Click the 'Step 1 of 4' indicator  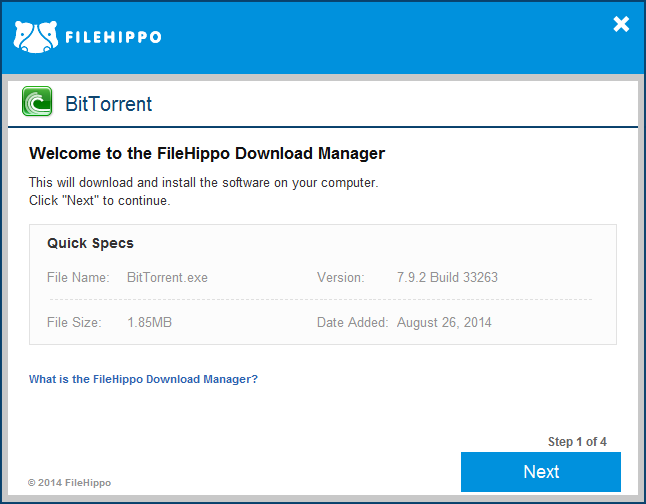pos(577,442)
